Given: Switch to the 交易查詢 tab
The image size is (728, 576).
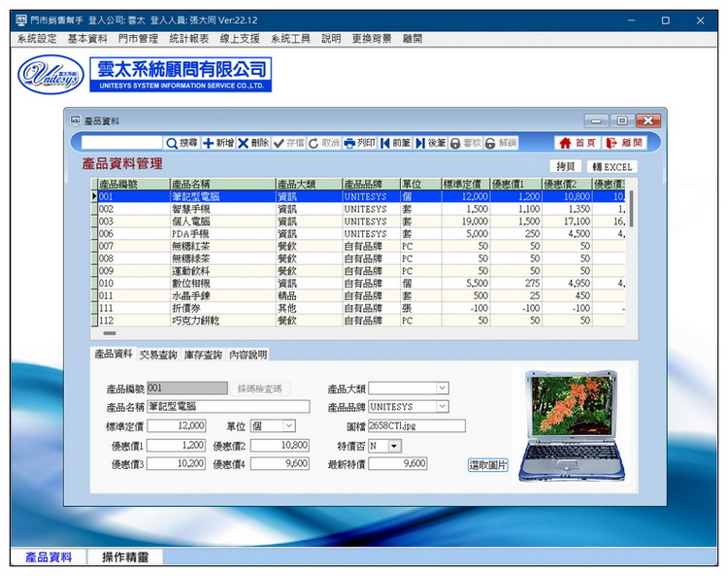Looking at the screenshot, I should tap(158, 355).
